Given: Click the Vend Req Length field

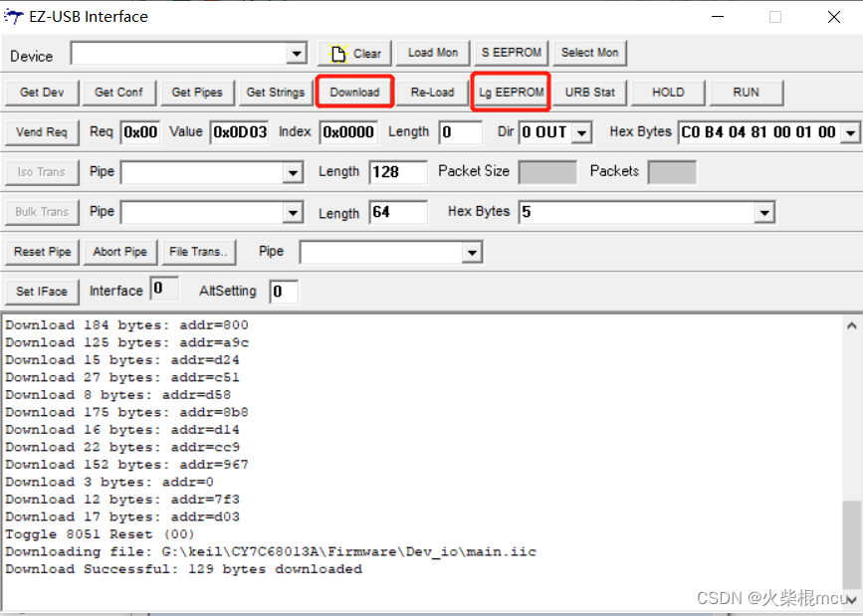Looking at the screenshot, I should (461, 132).
